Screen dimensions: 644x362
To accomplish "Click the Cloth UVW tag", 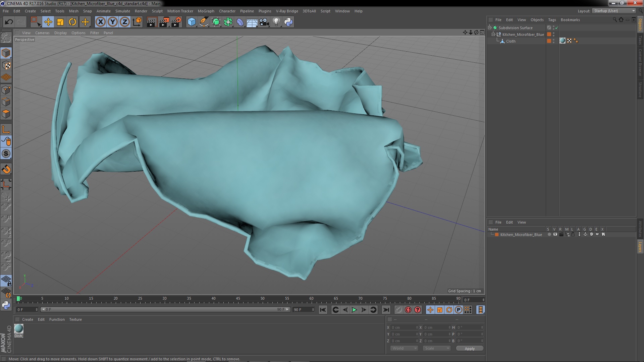I will tap(569, 41).
